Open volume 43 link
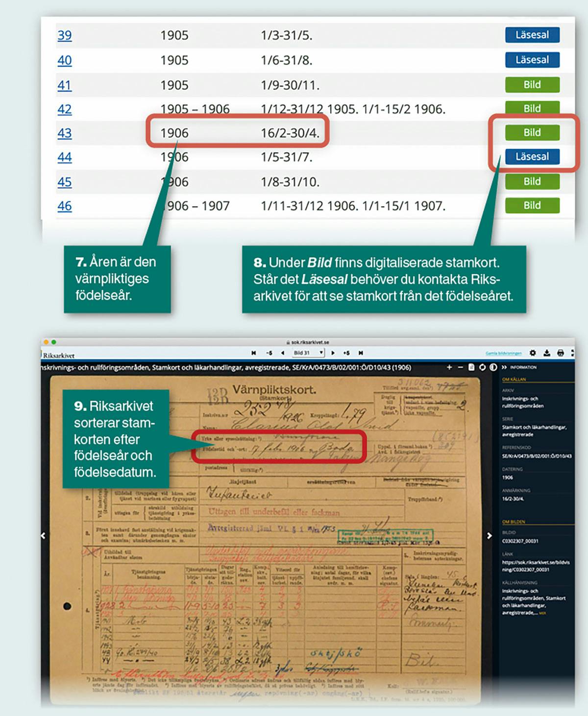 [x=64, y=133]
